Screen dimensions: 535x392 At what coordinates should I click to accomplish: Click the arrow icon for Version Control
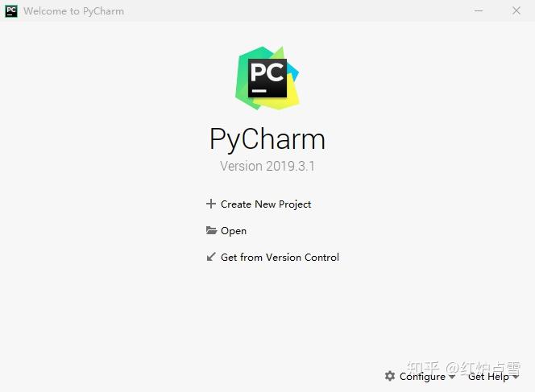[211, 257]
